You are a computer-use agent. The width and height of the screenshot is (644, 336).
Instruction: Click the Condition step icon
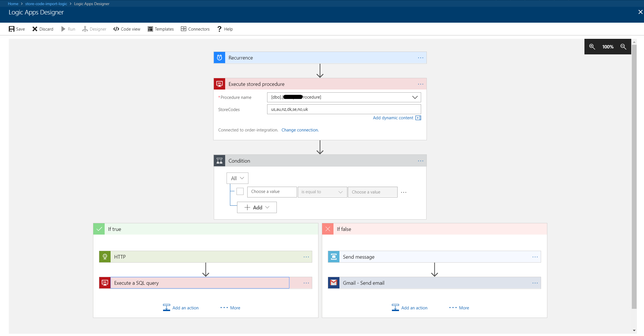219,161
